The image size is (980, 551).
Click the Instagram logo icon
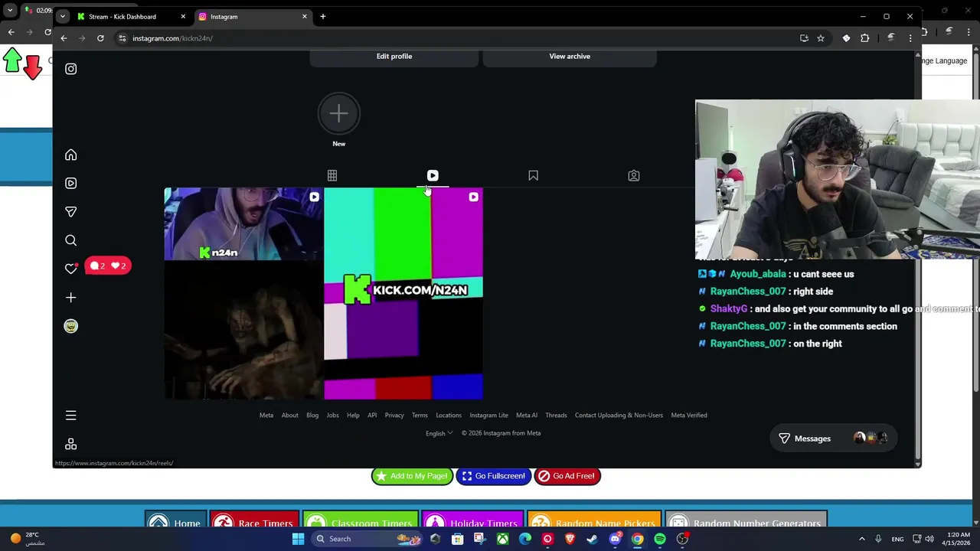pyautogui.click(x=70, y=69)
